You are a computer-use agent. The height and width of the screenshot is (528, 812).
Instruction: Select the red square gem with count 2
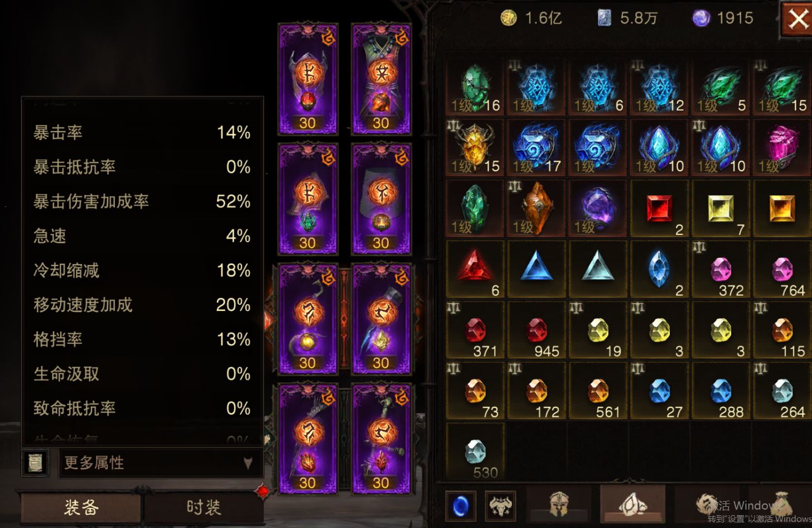pyautogui.click(x=660, y=209)
